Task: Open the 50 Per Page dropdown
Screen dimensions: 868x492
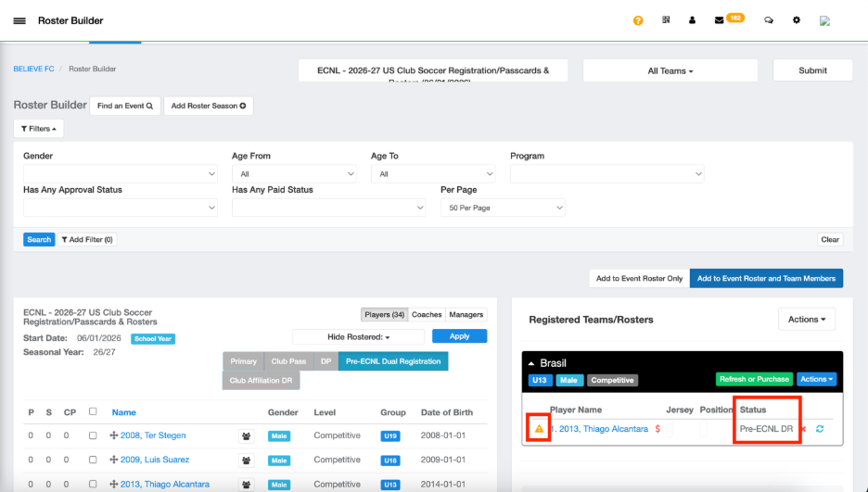Action: click(503, 208)
